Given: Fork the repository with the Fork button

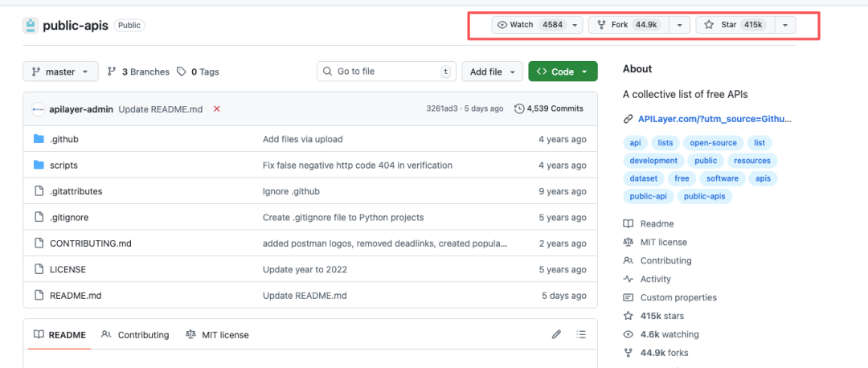Looking at the screenshot, I should 628,25.
